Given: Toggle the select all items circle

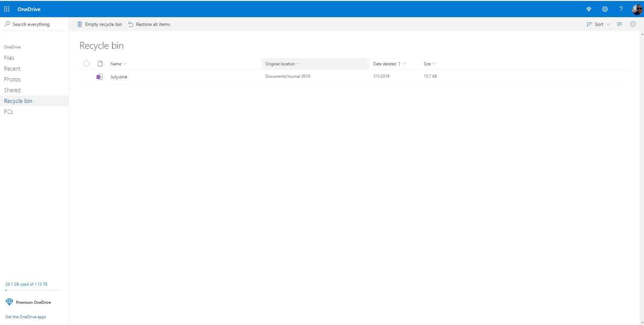Looking at the screenshot, I should coord(86,64).
